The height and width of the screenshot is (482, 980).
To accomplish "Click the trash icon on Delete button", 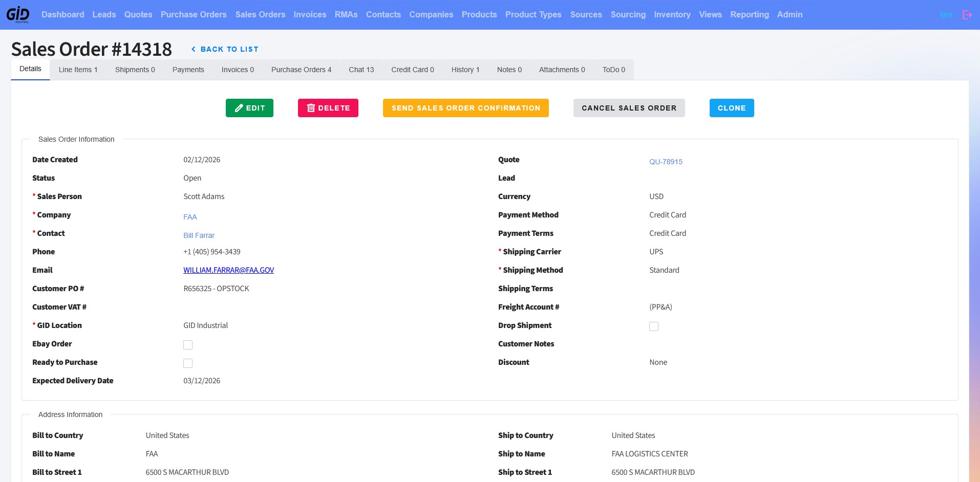I will click(311, 108).
